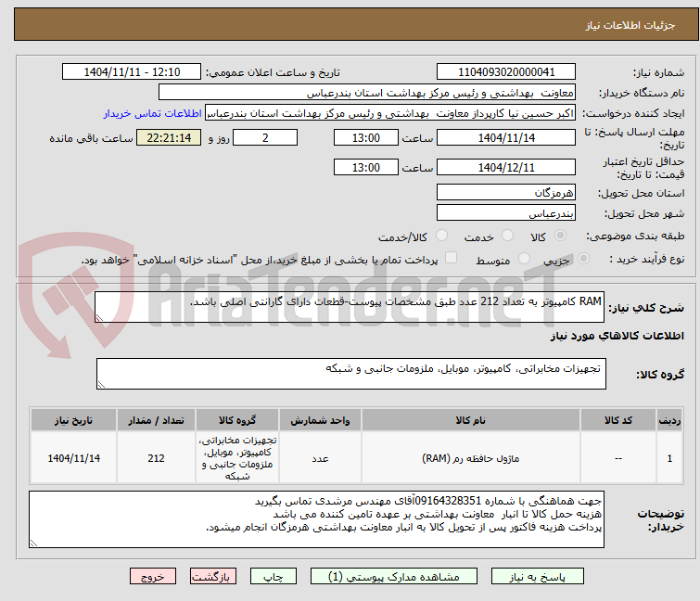Click the شرح کلی نیاز text area
This screenshot has height=601, width=700.
[350, 307]
